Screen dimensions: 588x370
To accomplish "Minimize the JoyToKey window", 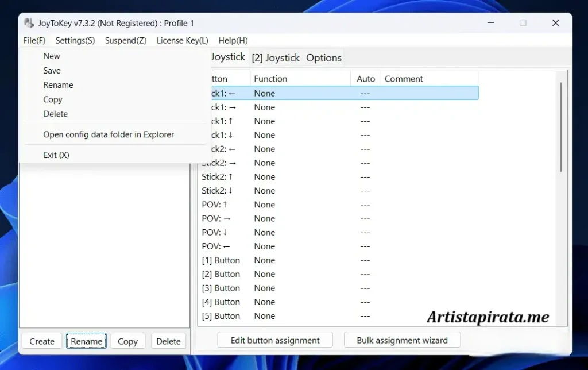I will pos(490,23).
